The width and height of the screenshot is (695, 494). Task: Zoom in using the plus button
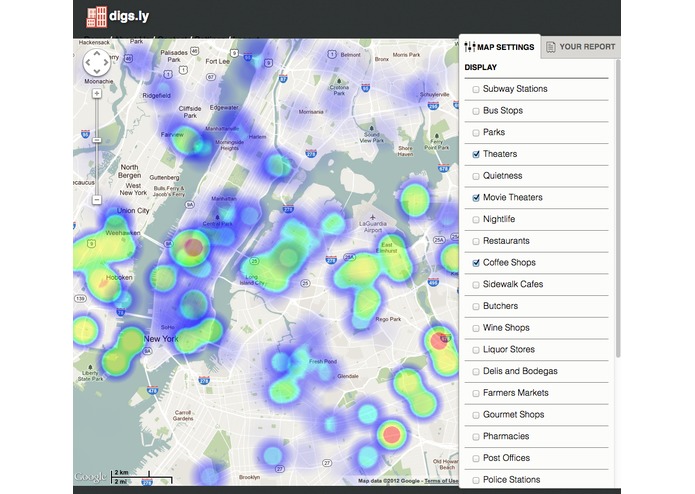coord(97,93)
